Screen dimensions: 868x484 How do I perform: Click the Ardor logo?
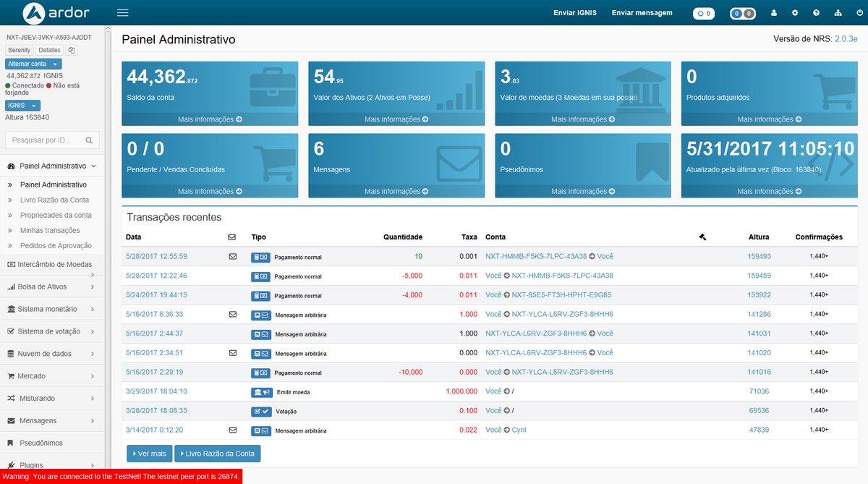(x=54, y=13)
